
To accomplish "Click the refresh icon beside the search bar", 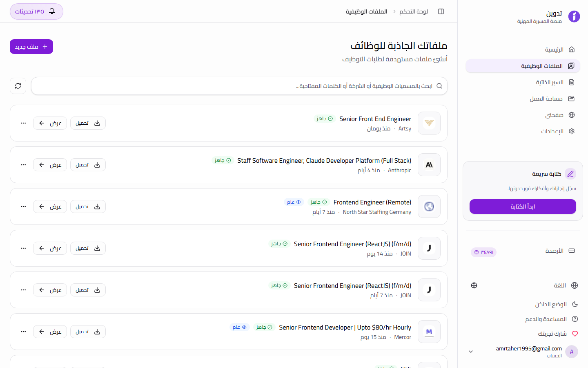I will click(18, 86).
